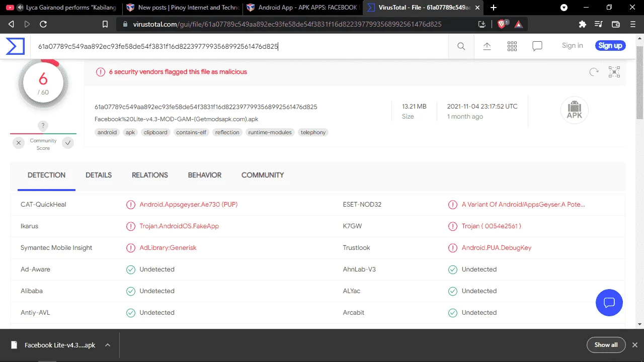Click the VirusTotal logo icon
Image resolution: width=644 pixels, height=362 pixels.
[15, 46]
